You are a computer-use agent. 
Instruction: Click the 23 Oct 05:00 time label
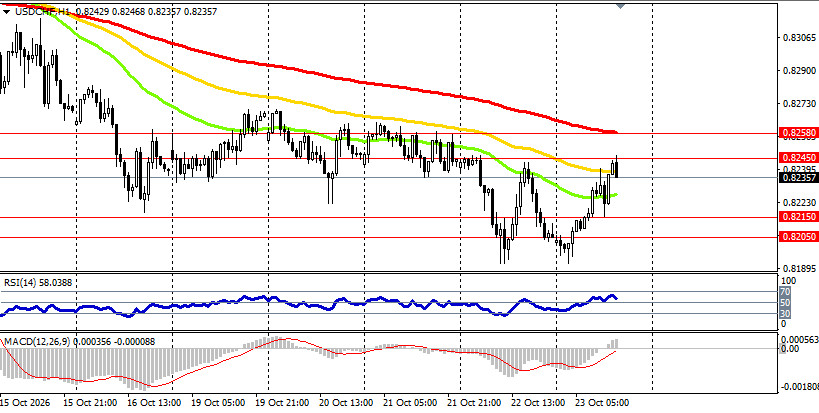[602, 403]
